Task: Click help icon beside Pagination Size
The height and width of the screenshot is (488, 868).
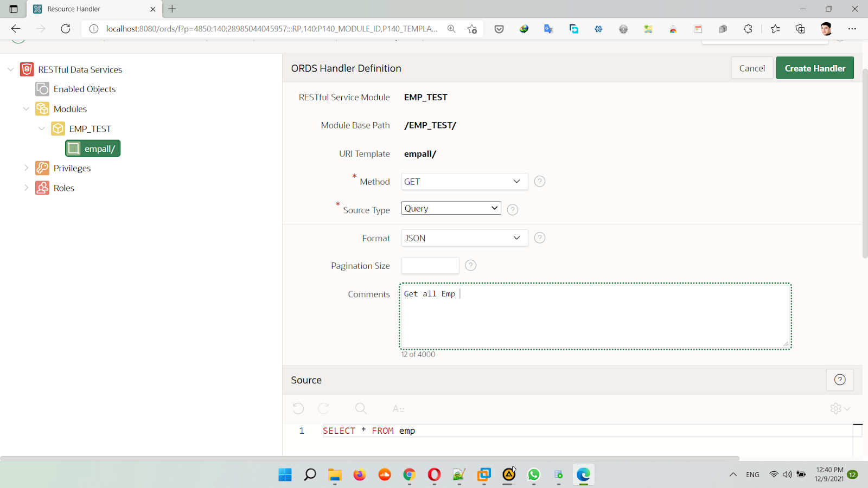Action: 470,265
